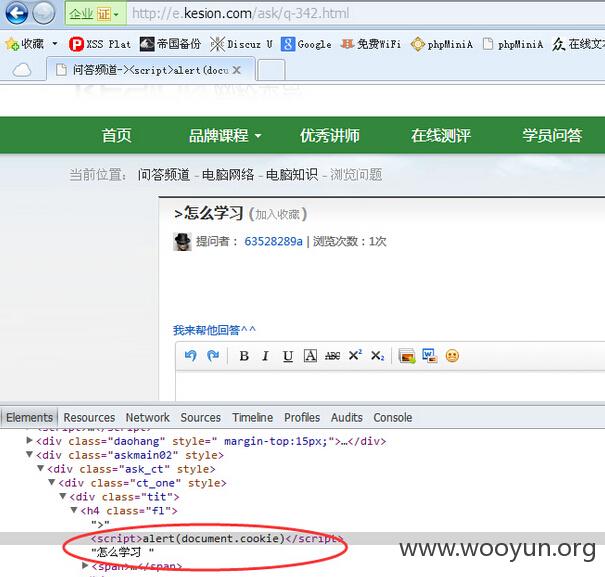Click the favorites star icon
The width and height of the screenshot is (605, 577).
coord(12,44)
